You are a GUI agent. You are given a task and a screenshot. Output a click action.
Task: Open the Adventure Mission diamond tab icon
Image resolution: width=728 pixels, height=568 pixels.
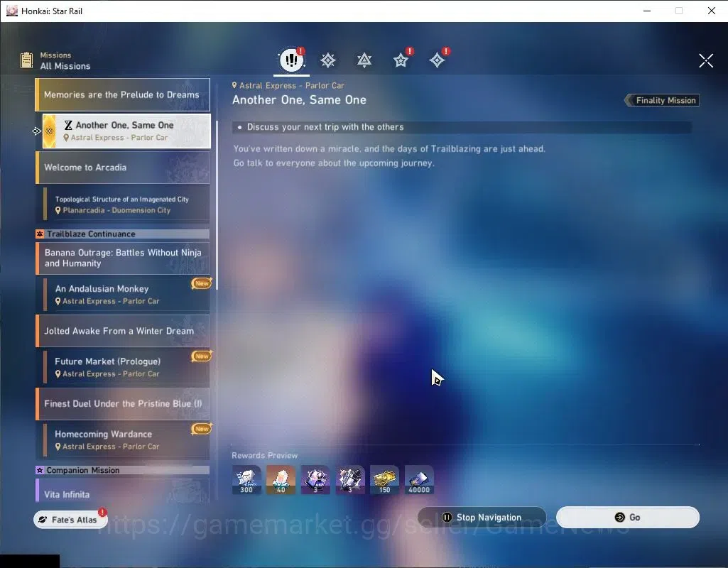tap(437, 60)
